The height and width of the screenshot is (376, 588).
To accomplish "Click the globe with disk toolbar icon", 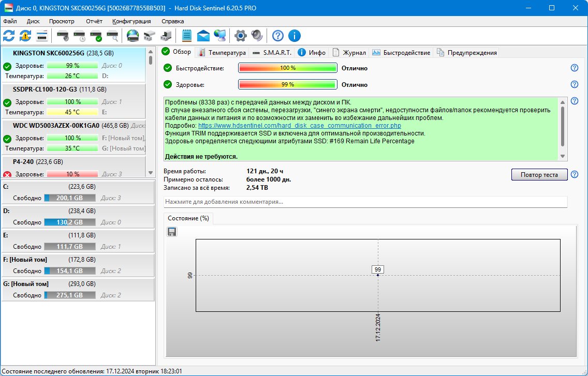I will pyautogui.click(x=133, y=36).
